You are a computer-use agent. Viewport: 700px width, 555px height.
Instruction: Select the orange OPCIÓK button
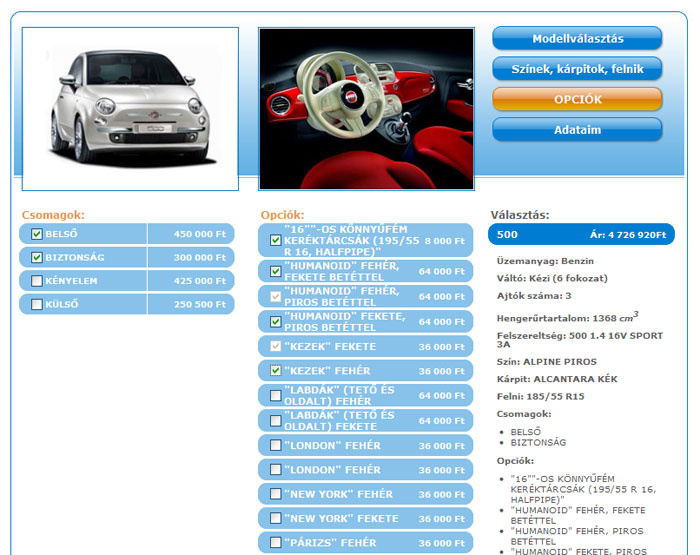tap(577, 99)
